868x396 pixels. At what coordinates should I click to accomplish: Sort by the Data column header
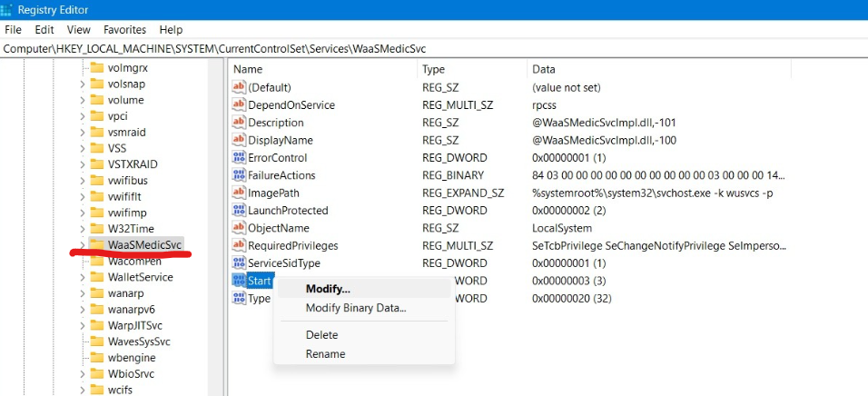(659, 69)
